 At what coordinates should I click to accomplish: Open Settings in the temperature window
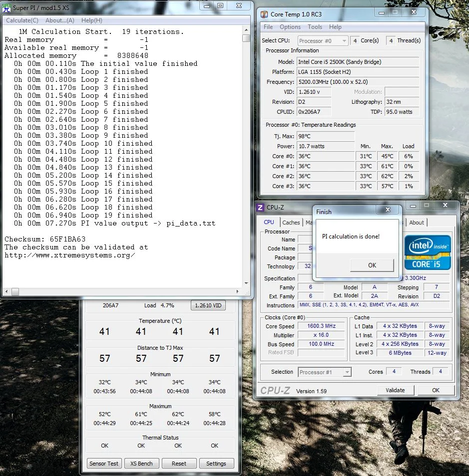point(216,464)
